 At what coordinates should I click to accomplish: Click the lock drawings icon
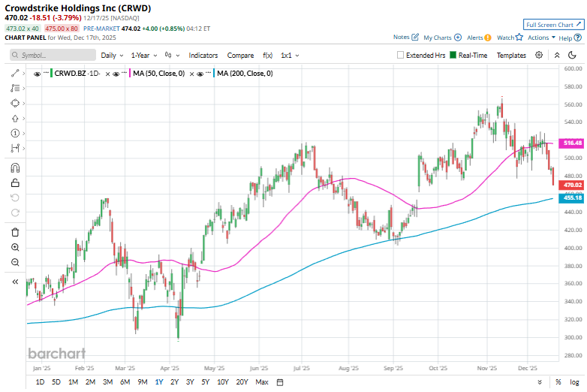click(x=15, y=182)
